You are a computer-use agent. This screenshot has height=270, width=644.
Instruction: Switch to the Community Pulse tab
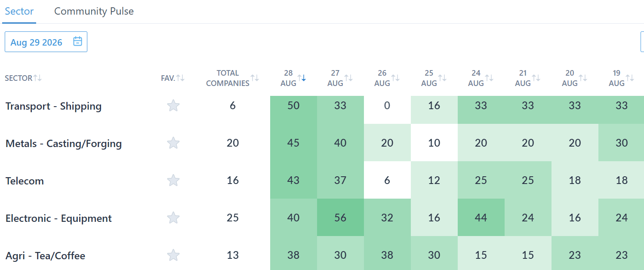pyautogui.click(x=94, y=11)
